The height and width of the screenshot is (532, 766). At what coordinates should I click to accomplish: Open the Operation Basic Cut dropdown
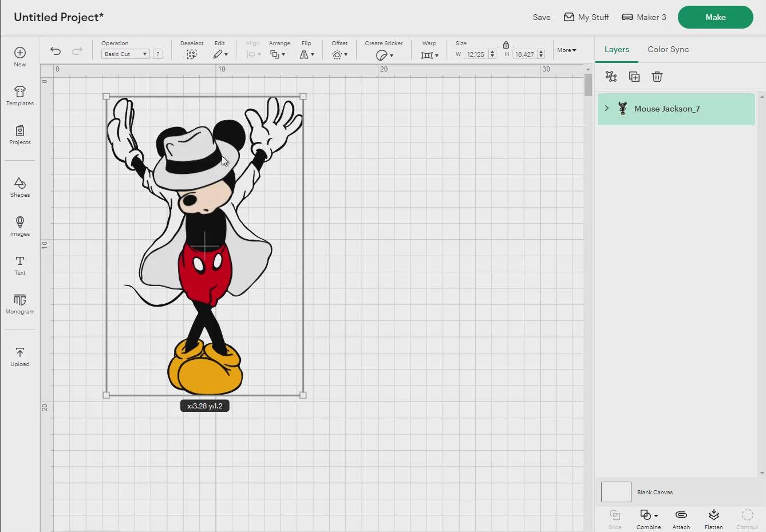(125, 54)
